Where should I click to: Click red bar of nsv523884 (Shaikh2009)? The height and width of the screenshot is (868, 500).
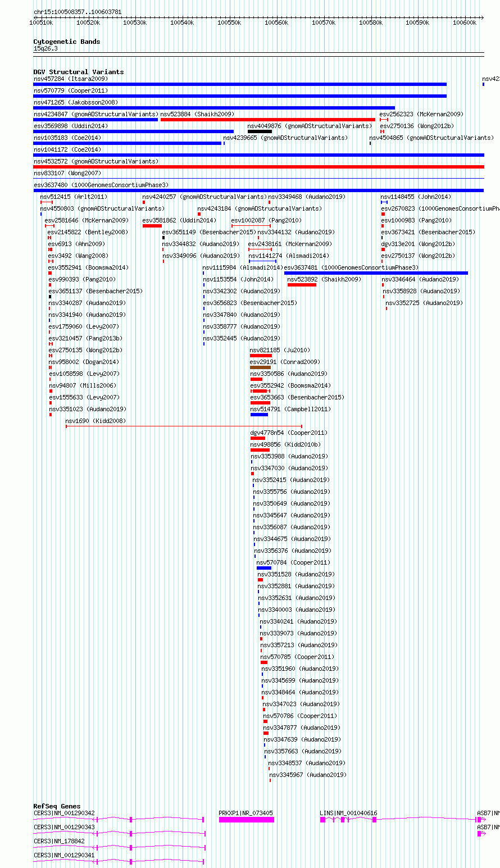(x=268, y=120)
